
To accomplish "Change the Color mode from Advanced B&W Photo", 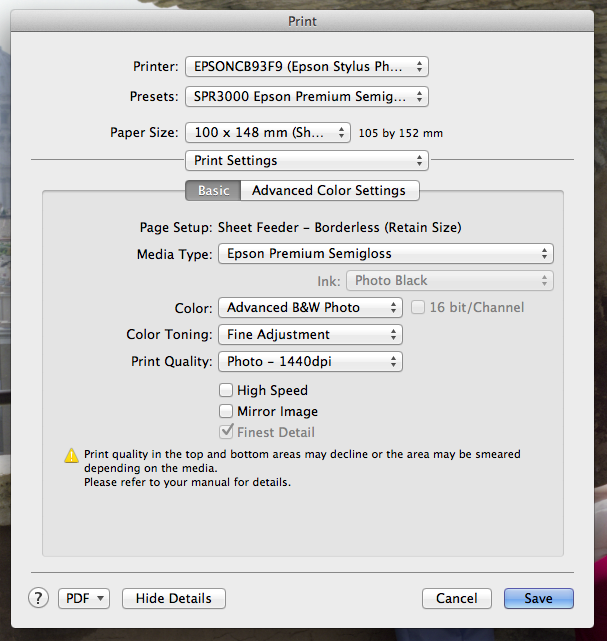I will [310, 308].
